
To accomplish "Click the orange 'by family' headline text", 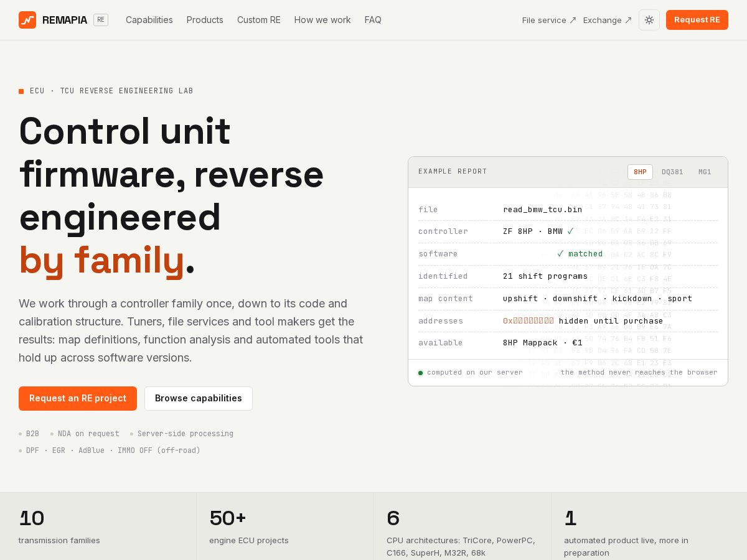I will [101, 259].
